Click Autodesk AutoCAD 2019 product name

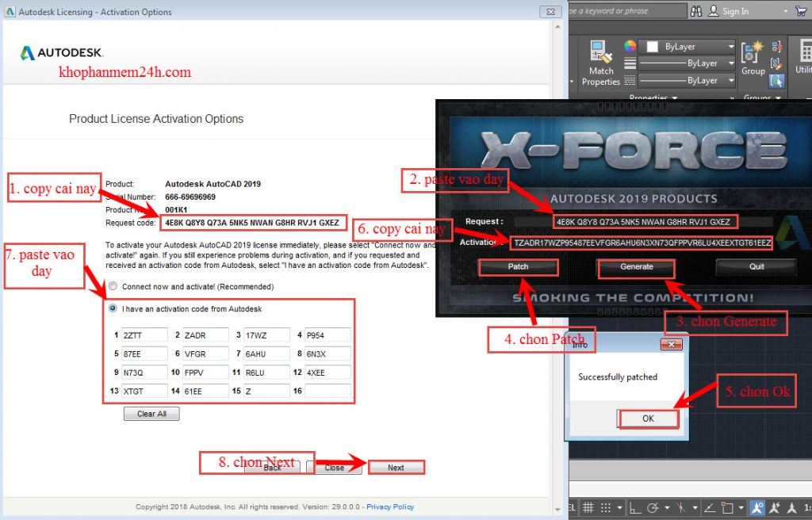[213, 184]
